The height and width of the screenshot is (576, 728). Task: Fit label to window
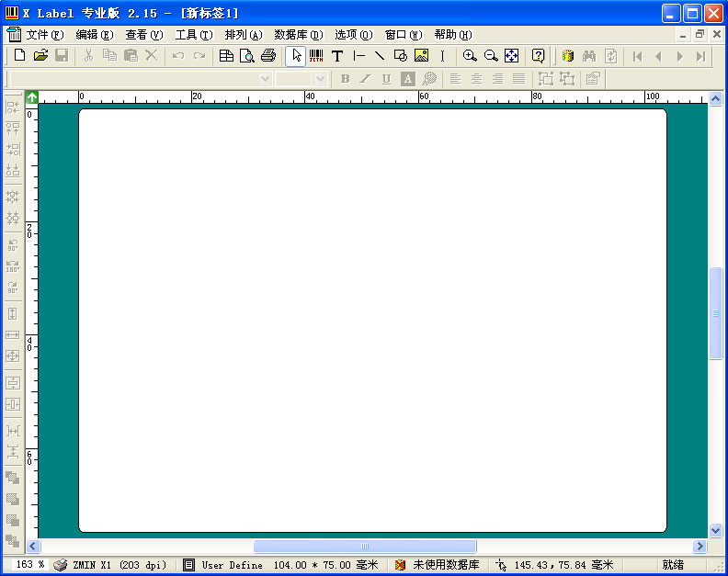click(x=512, y=56)
